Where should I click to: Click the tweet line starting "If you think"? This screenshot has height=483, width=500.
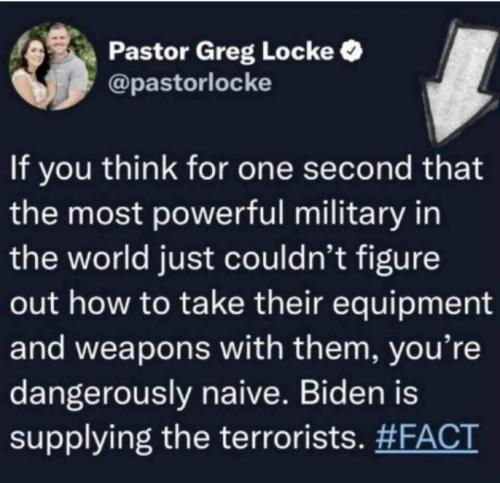[247, 168]
